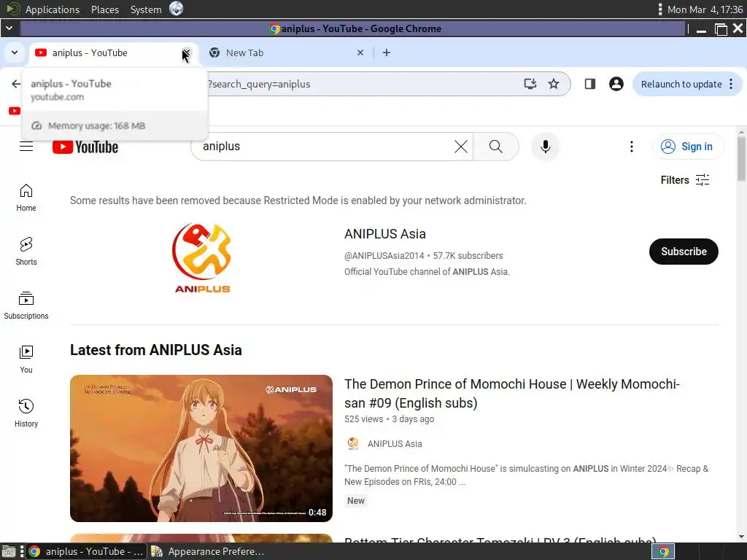
Task: Open the YouTube hamburger guide menu
Action: (26, 147)
